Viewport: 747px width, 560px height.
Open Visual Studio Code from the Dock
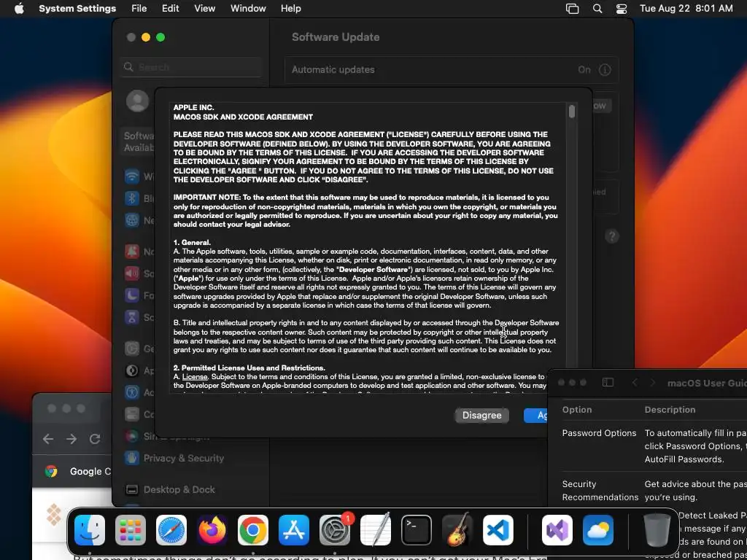[x=498, y=530]
